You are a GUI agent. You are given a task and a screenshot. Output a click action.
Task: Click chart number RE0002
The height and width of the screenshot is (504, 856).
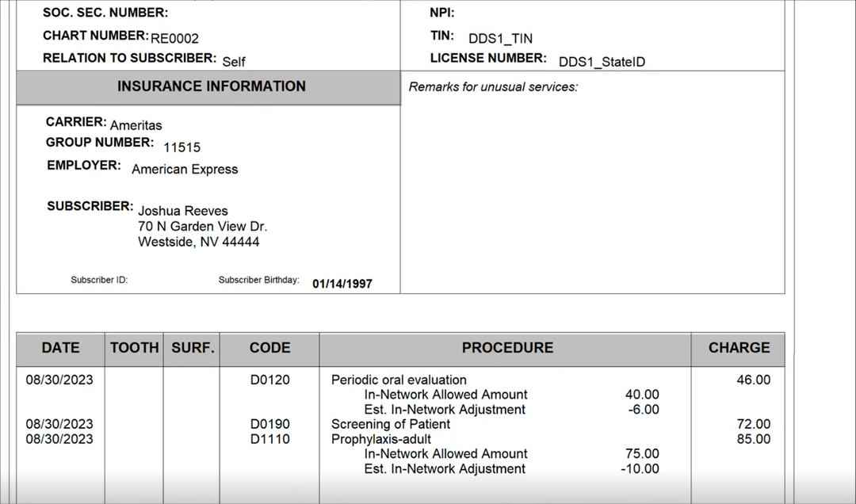175,38
